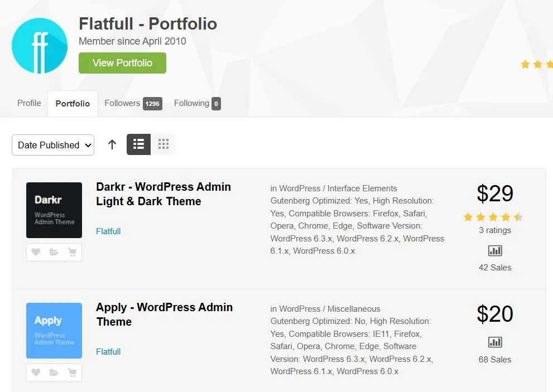Favorite the Apply theme with heart icon

[x=36, y=372]
